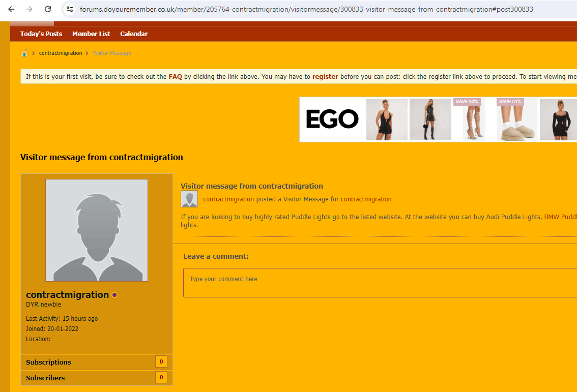
Task: Open ad product with SAVE 51% badge
Action: click(x=516, y=119)
